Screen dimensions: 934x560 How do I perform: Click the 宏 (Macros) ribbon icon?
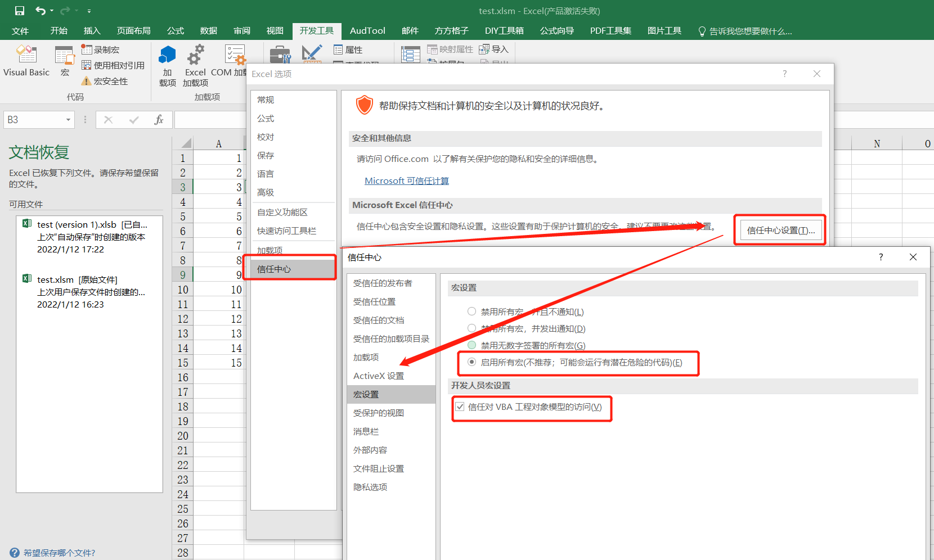click(64, 56)
